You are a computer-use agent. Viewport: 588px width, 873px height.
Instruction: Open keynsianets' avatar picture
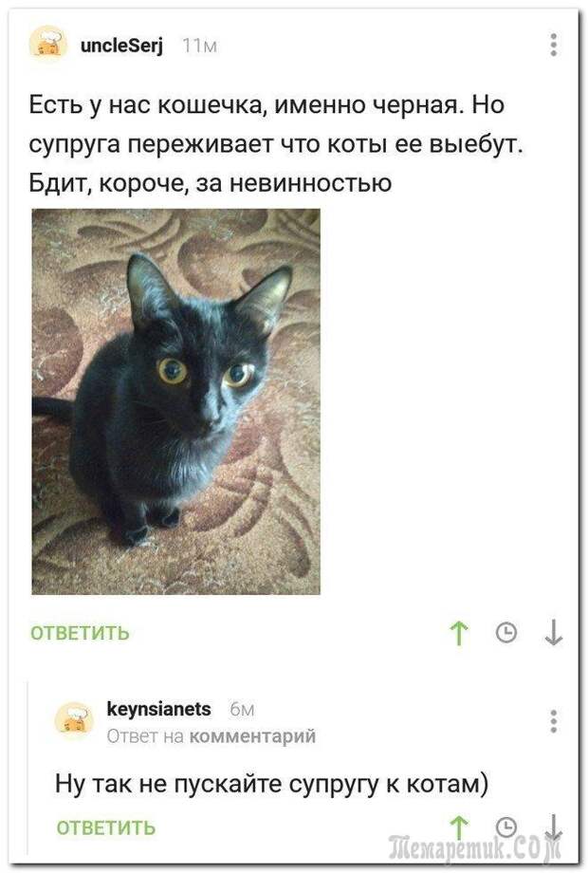click(x=75, y=720)
